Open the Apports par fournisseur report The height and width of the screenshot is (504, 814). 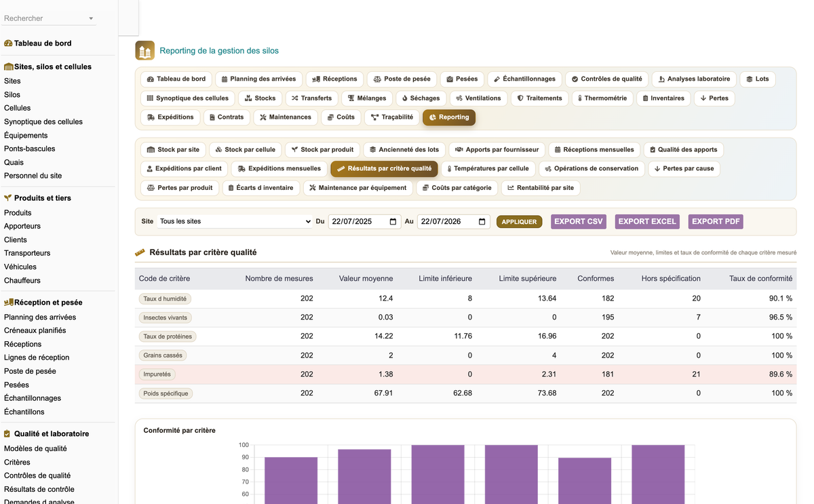[497, 150]
